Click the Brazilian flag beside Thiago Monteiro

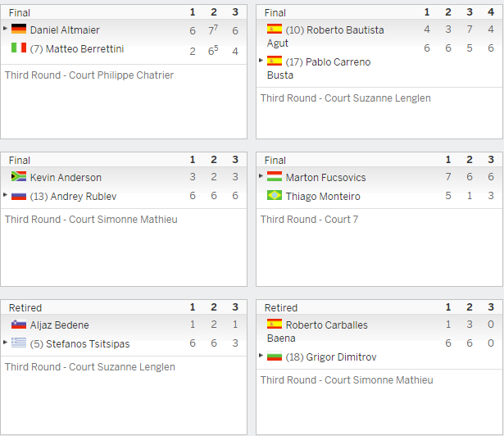(x=275, y=195)
